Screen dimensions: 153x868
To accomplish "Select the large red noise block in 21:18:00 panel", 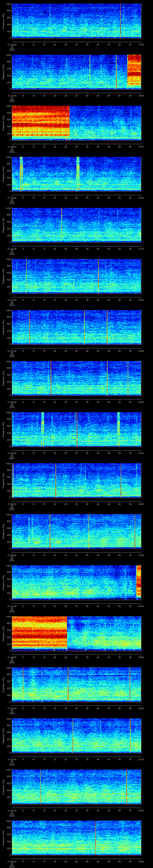I will pos(40,121).
